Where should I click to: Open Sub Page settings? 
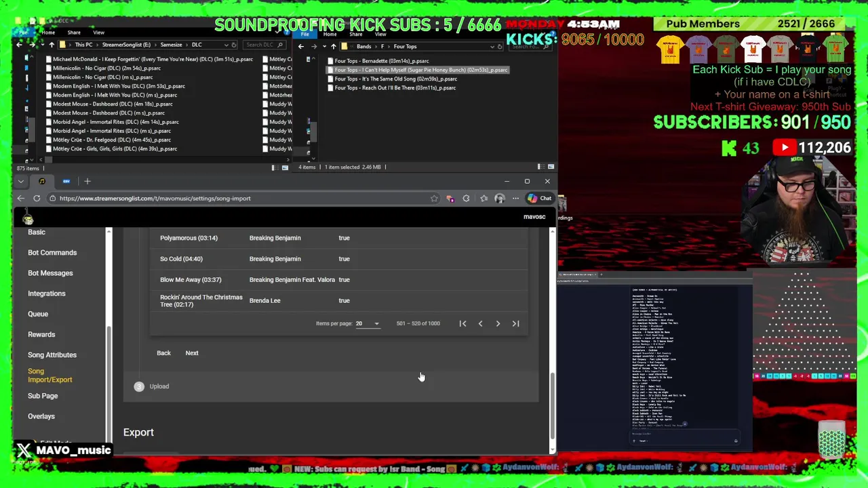click(43, 396)
